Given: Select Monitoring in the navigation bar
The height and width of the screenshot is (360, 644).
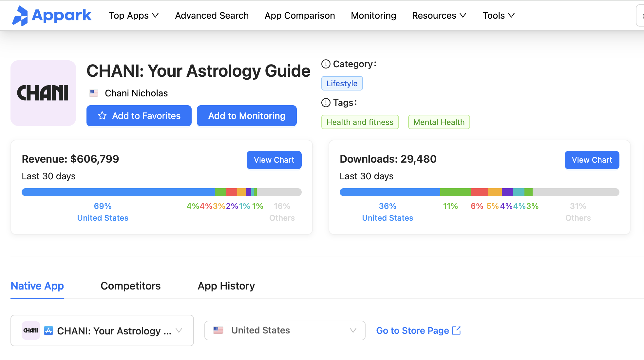Looking at the screenshot, I should (x=373, y=15).
